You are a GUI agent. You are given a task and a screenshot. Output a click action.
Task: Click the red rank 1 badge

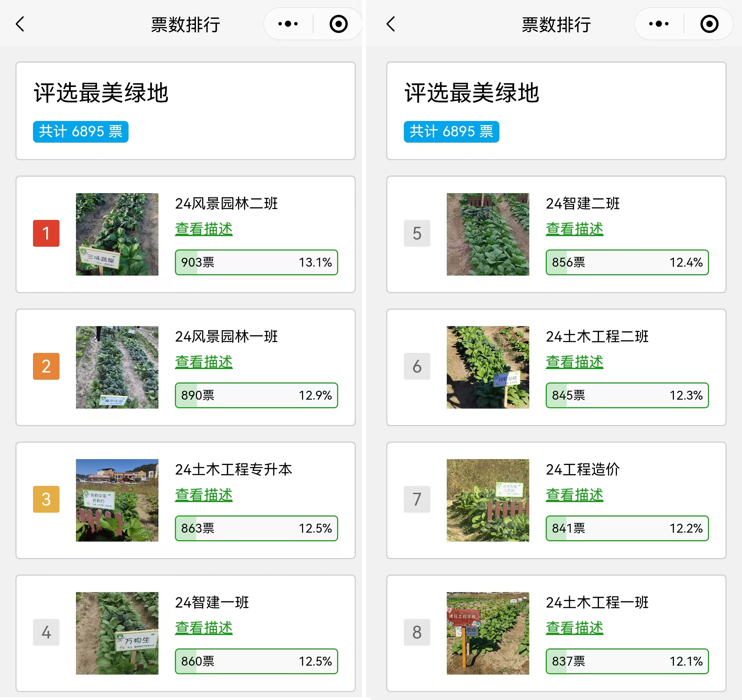pyautogui.click(x=46, y=234)
